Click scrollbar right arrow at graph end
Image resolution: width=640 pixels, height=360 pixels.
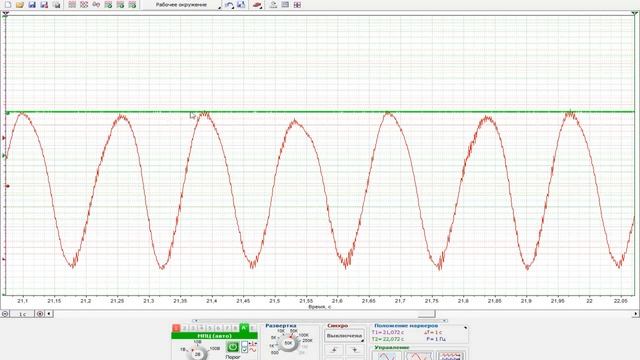click(x=636, y=314)
